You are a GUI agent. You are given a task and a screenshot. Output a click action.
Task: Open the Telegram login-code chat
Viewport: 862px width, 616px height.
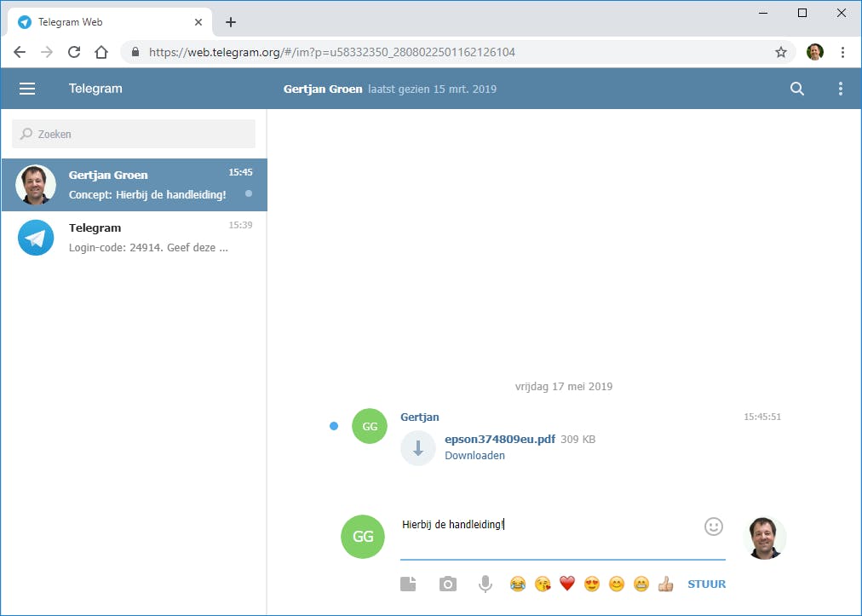[134, 238]
